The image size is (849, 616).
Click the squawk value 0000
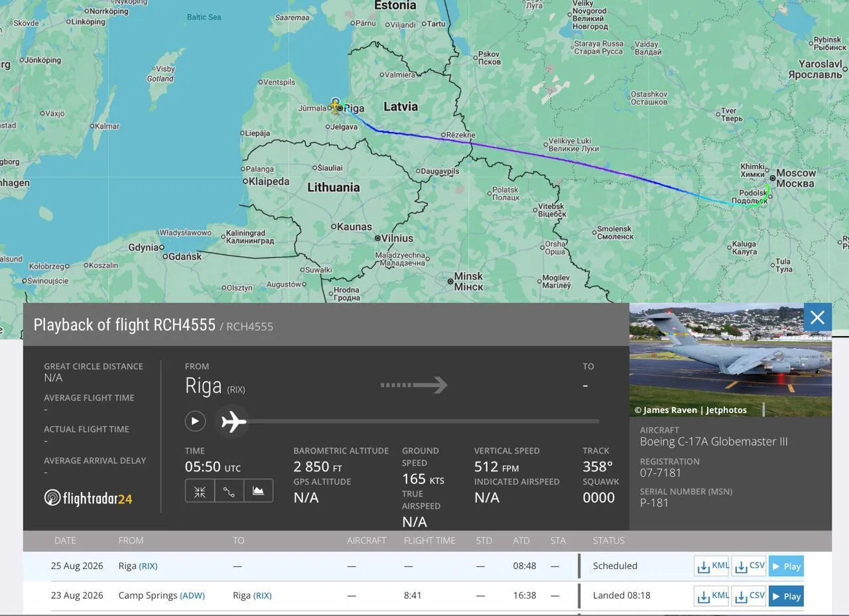(599, 497)
